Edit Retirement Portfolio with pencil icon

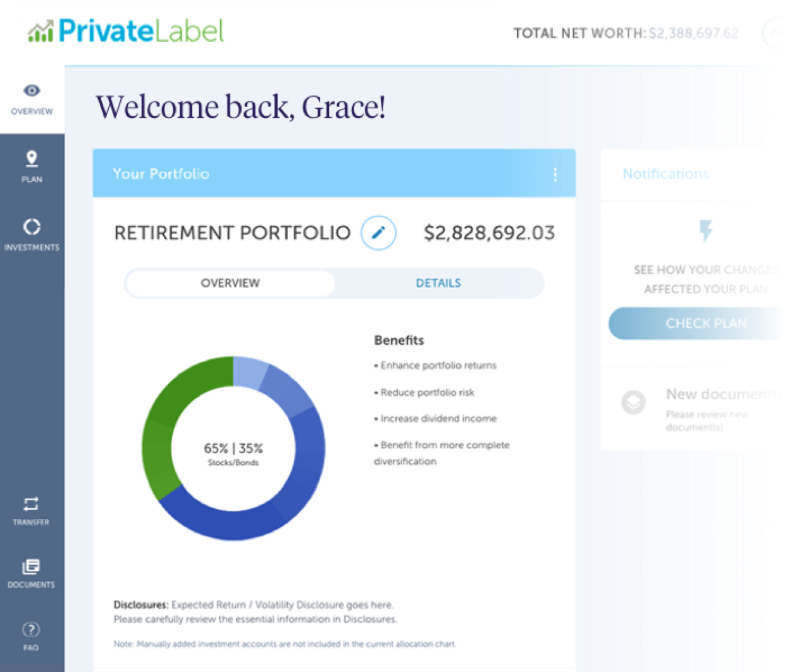(x=378, y=232)
